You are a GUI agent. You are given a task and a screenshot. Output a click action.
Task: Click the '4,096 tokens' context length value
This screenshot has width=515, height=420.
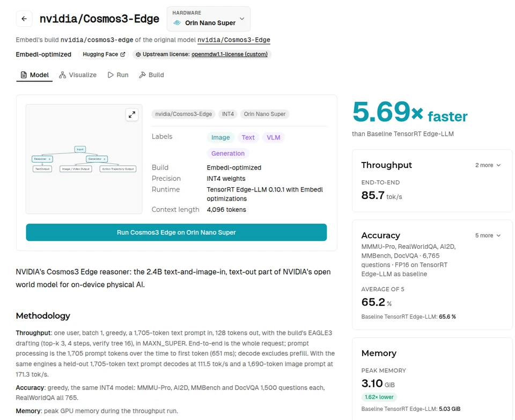click(x=226, y=210)
